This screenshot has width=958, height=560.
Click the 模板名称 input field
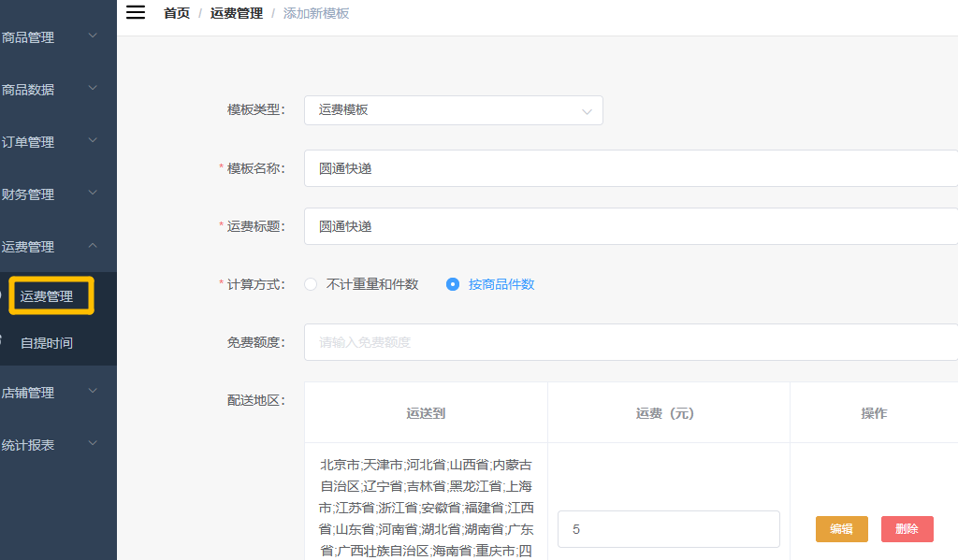[629, 168]
